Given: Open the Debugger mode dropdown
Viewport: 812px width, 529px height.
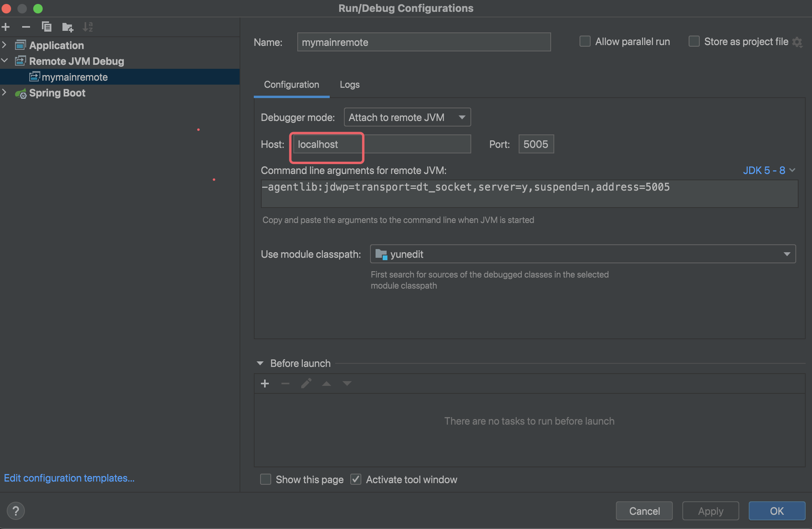Looking at the screenshot, I should tap(407, 117).
